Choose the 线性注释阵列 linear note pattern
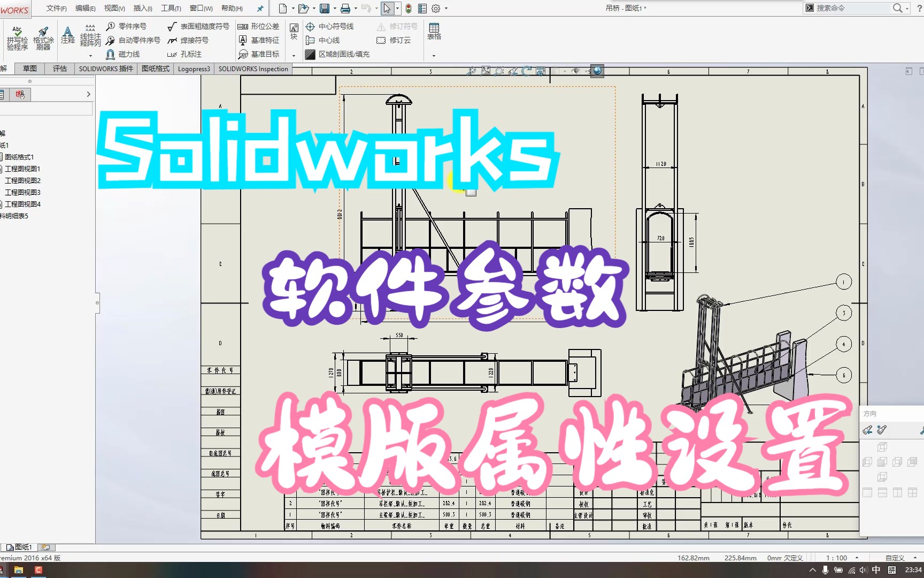The image size is (924, 578). (x=90, y=36)
